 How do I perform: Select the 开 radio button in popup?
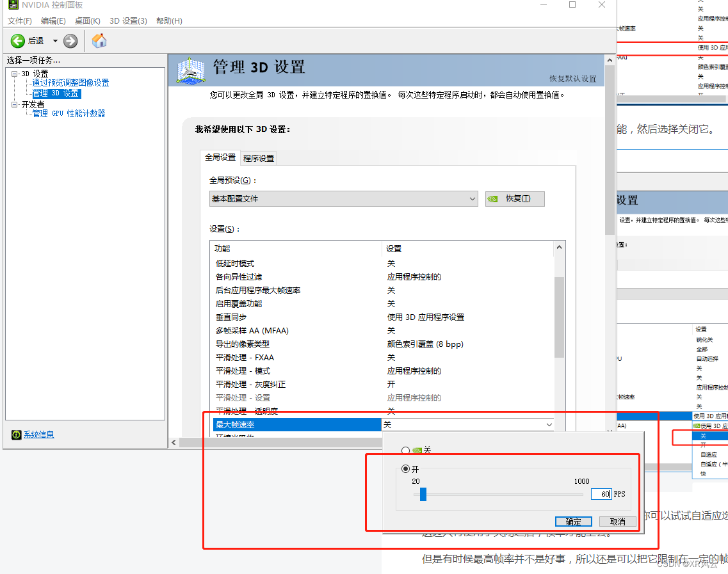405,468
